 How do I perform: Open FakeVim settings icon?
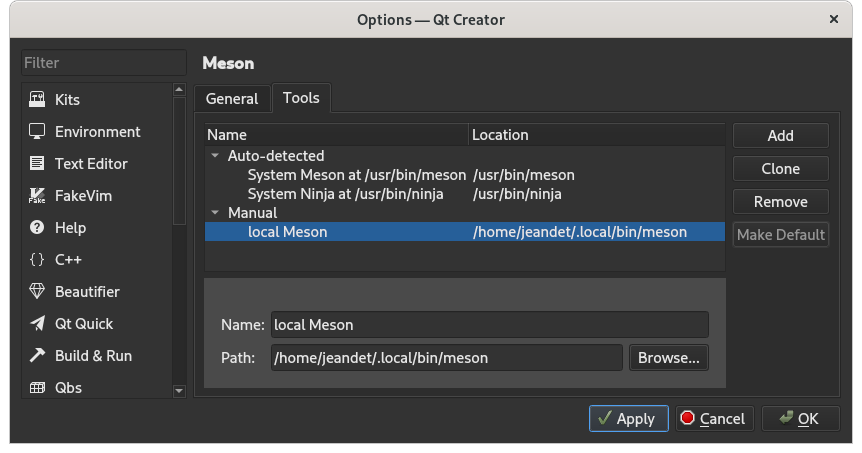37,196
